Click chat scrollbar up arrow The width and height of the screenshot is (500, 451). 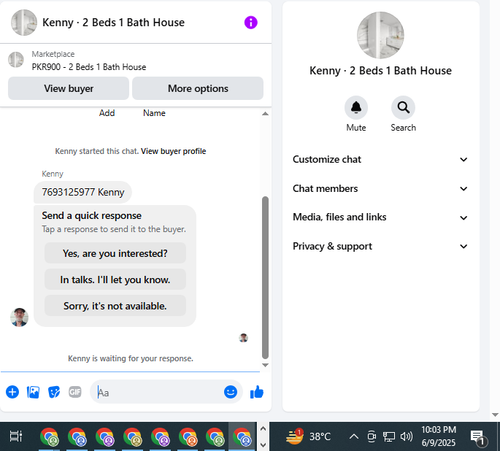[x=265, y=114]
